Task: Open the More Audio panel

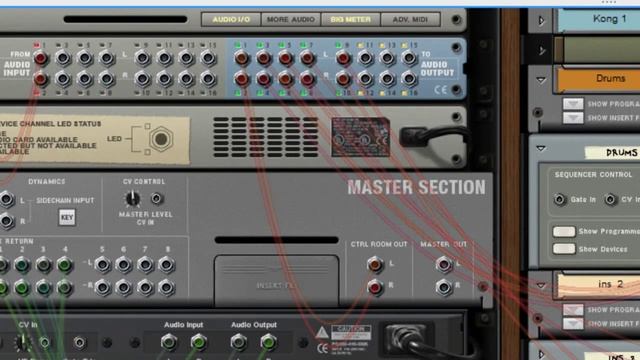Action: click(x=291, y=19)
